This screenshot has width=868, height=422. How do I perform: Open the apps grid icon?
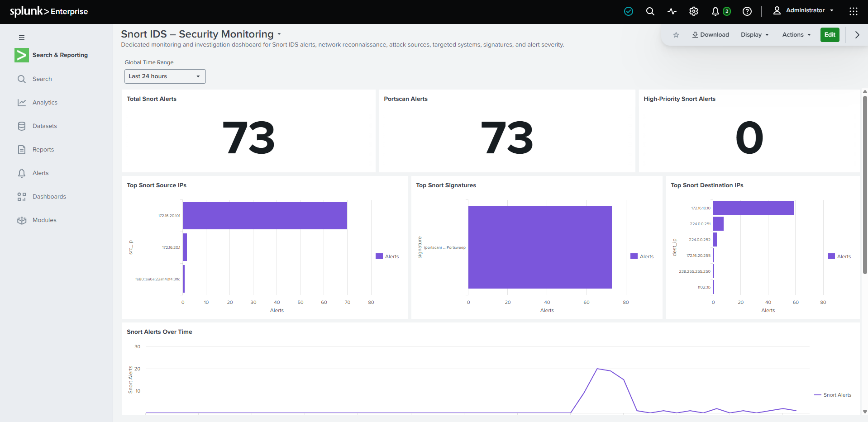click(x=854, y=11)
